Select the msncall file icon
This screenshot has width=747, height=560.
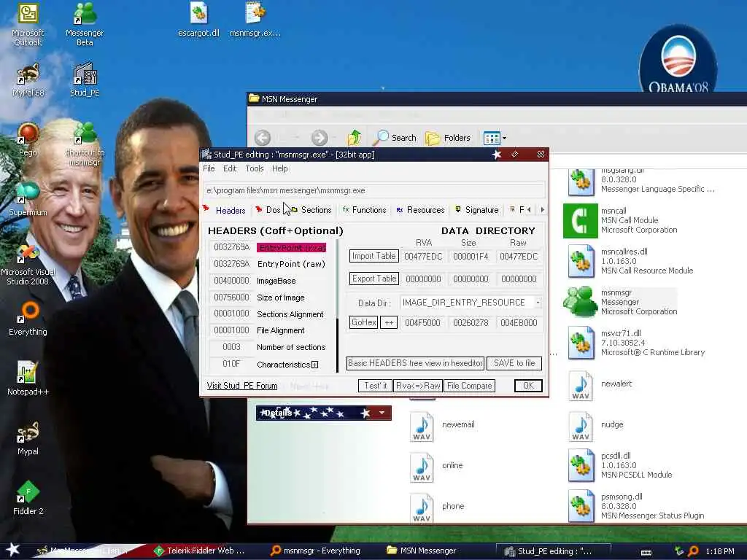tap(580, 220)
